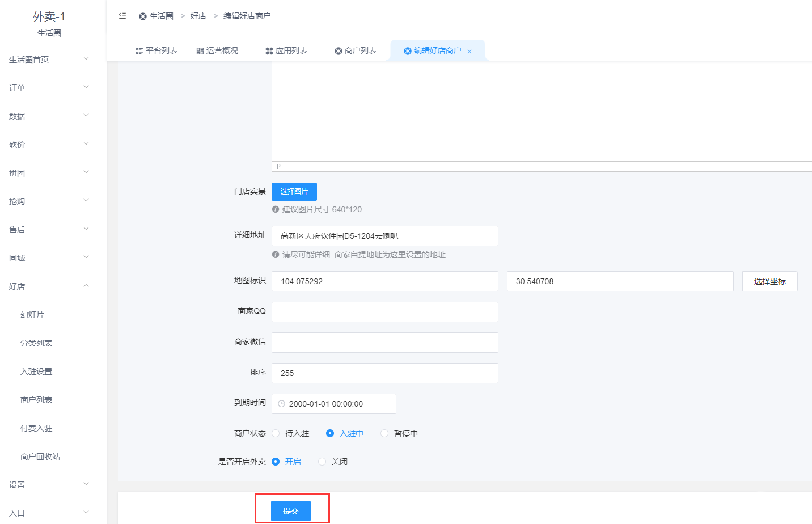Viewport: 812px width, 524px height.
Task: Click the 编辑好店商户 tab icon
Action: [408, 51]
